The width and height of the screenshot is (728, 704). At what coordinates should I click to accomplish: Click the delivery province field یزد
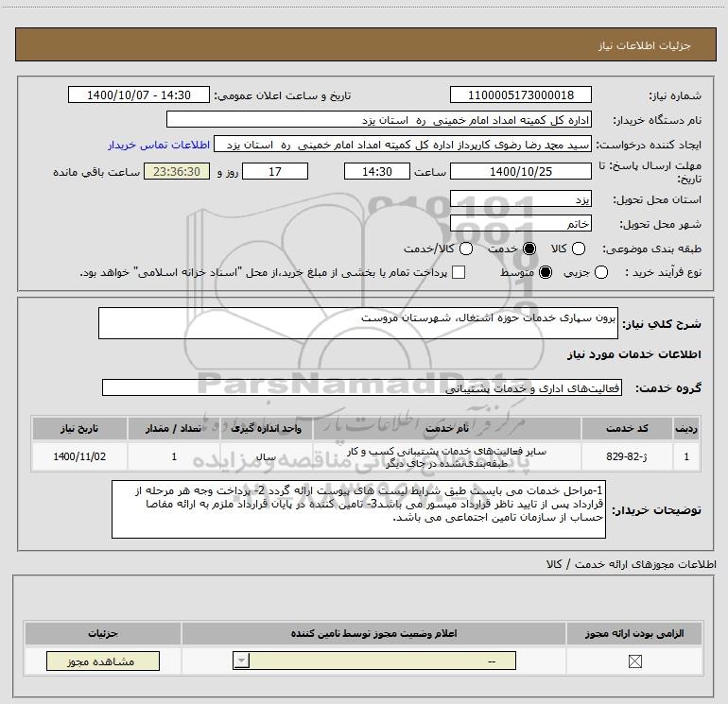pyautogui.click(x=520, y=198)
